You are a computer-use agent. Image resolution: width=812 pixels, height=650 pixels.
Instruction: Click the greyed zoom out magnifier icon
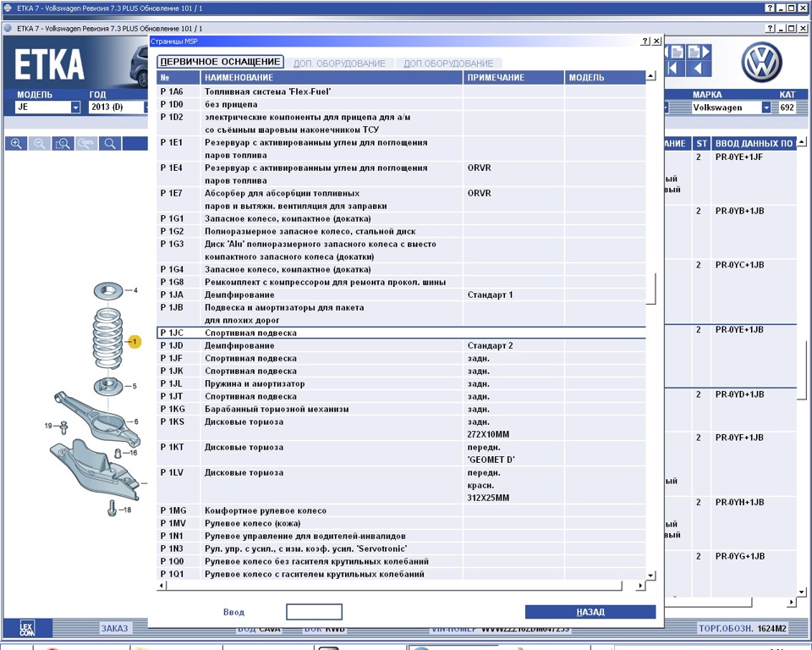pyautogui.click(x=40, y=144)
